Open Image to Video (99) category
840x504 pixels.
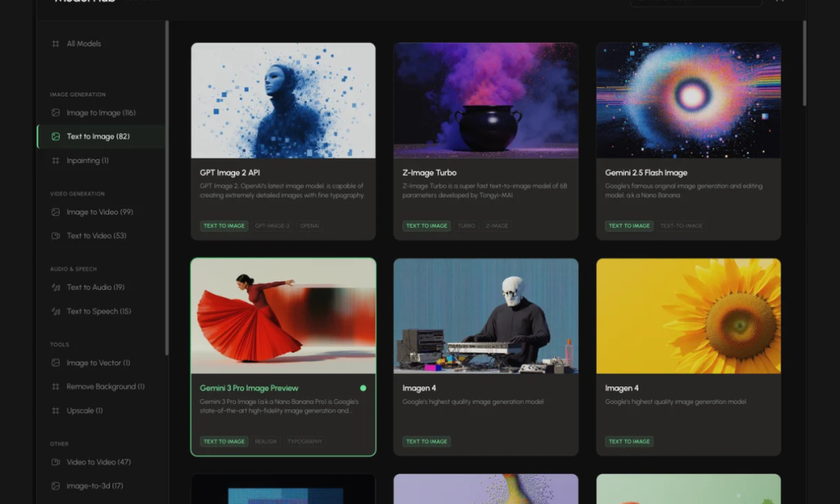coord(101,212)
